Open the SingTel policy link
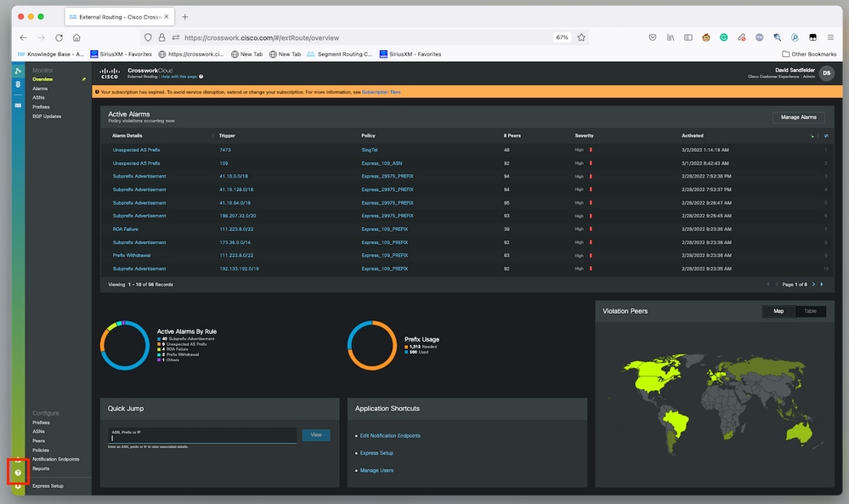 coord(370,150)
